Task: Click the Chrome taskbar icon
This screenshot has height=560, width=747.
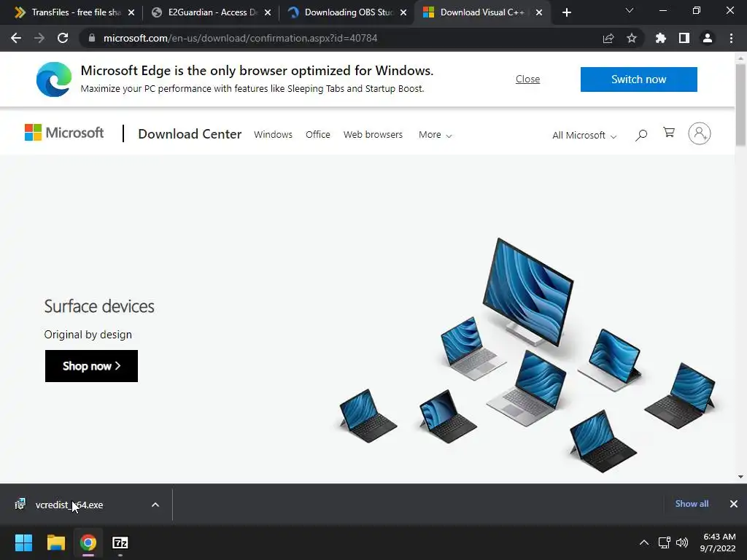Action: 88,542
